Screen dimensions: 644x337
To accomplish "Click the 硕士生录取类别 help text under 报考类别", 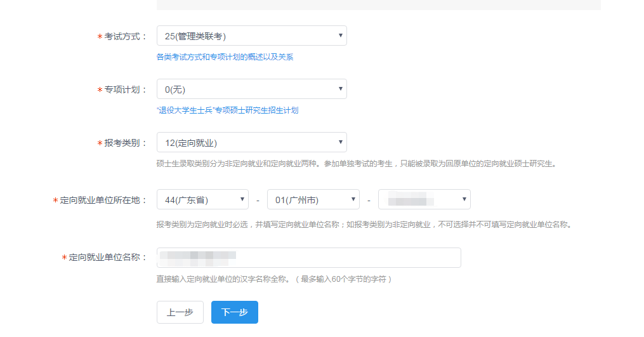I will (356, 164).
